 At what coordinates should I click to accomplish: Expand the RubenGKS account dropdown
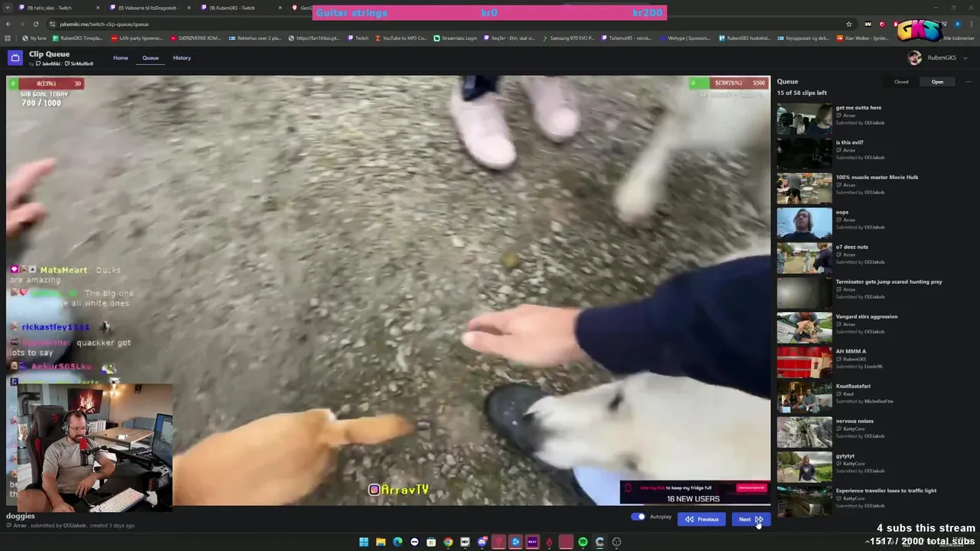pyautogui.click(x=965, y=58)
